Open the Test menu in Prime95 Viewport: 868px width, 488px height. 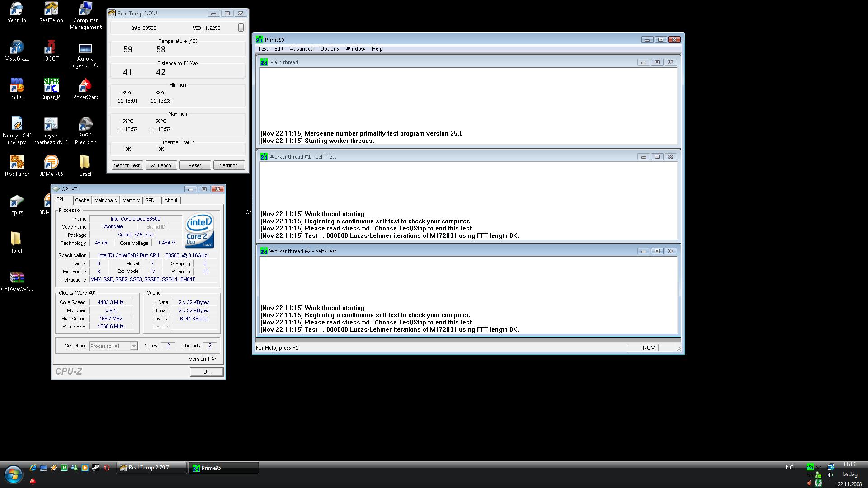(263, 49)
